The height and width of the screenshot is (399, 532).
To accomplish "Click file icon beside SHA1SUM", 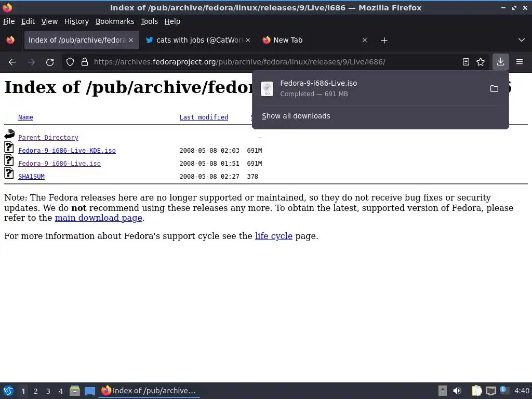I will 9,173.
